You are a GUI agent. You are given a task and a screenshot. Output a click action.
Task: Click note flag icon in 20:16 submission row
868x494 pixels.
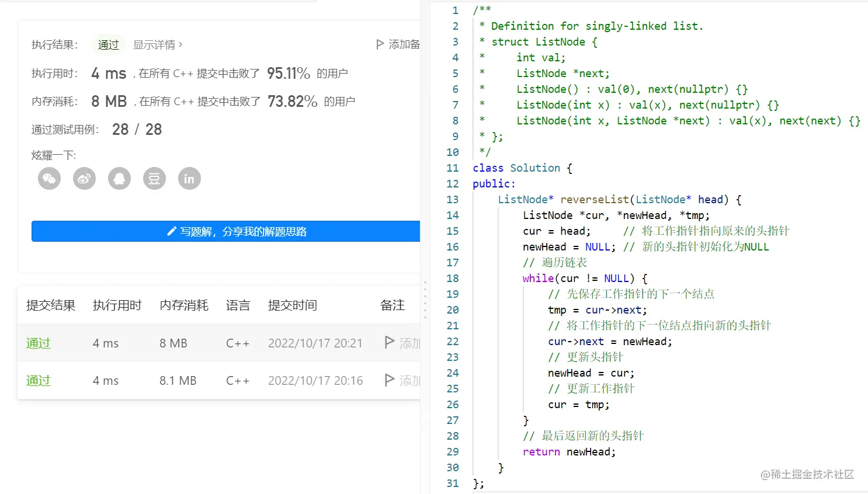click(390, 380)
